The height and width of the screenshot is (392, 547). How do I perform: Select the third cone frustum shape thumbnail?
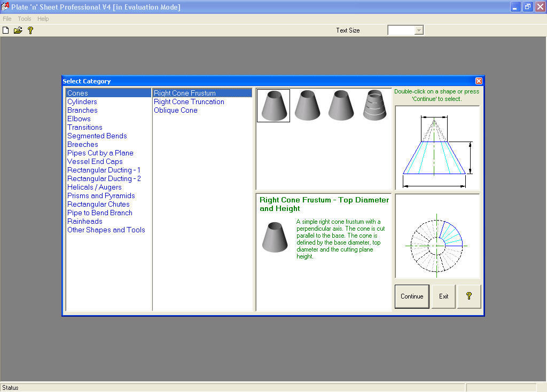click(x=341, y=106)
